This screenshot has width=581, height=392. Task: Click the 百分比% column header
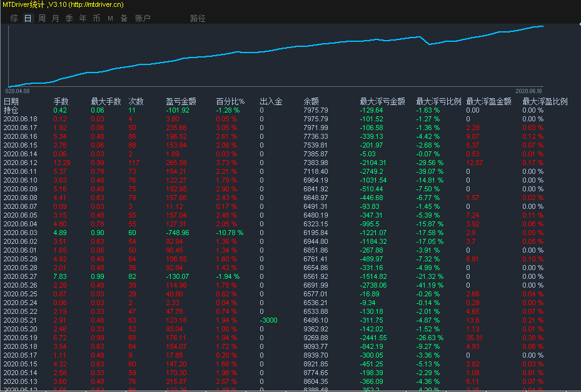point(231,101)
